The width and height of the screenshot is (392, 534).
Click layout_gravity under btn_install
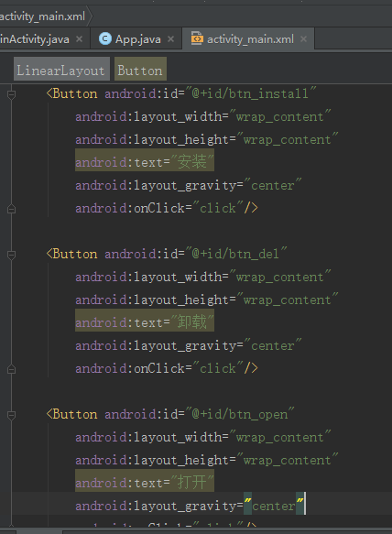click(189, 185)
